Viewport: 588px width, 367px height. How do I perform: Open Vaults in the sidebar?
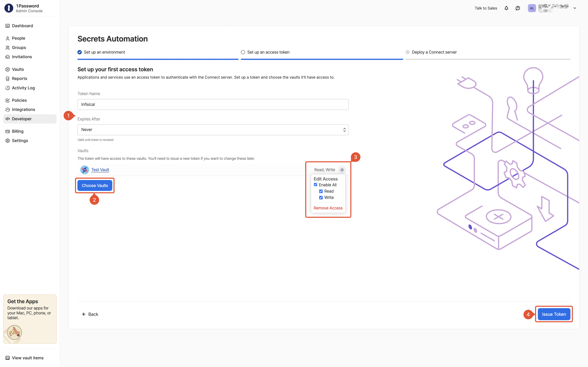30,69
